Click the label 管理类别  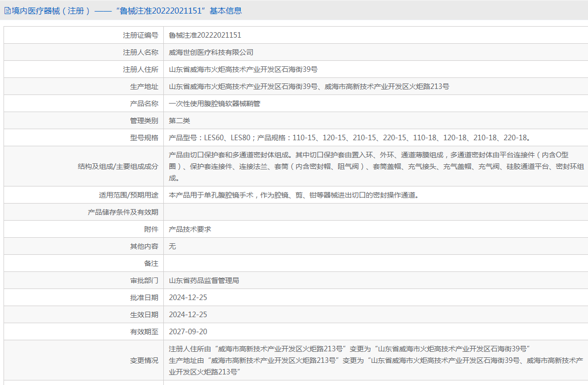tap(144, 121)
